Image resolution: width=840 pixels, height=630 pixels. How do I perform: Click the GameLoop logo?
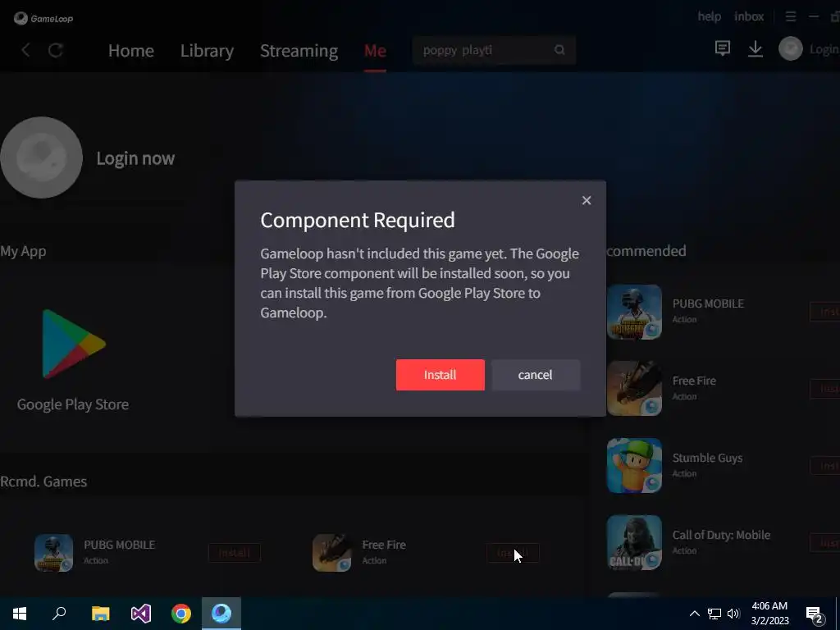coord(43,18)
